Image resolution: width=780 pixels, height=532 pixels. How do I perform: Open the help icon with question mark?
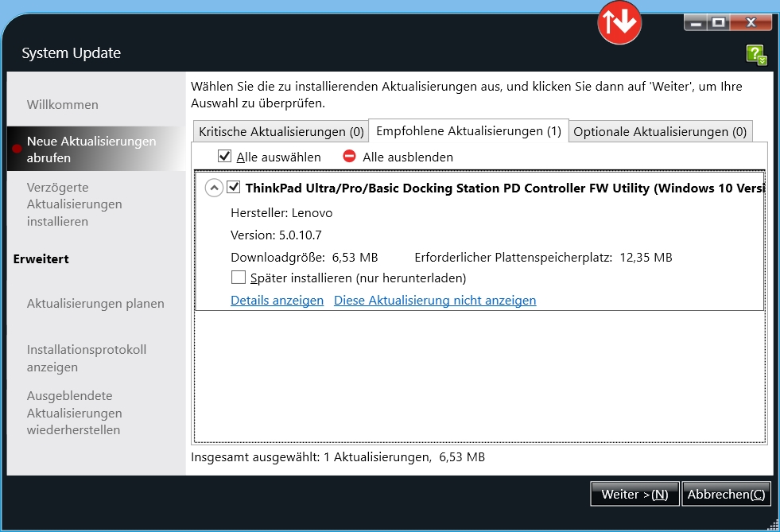756,54
